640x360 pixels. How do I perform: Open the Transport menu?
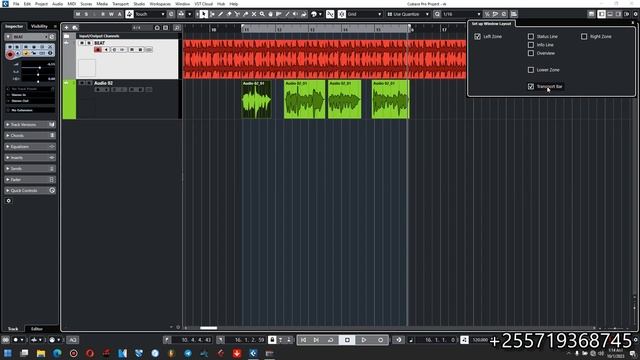120,4
